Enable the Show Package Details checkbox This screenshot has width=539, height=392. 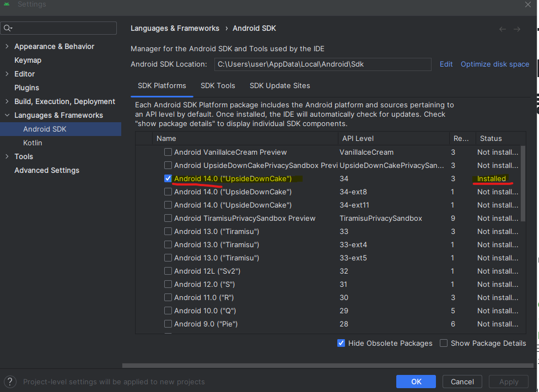[444, 343]
